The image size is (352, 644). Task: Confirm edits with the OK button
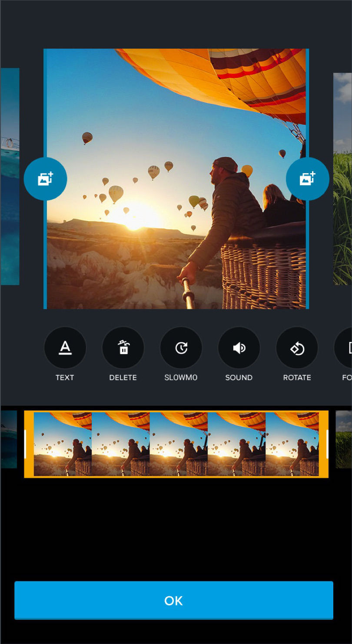tap(174, 600)
